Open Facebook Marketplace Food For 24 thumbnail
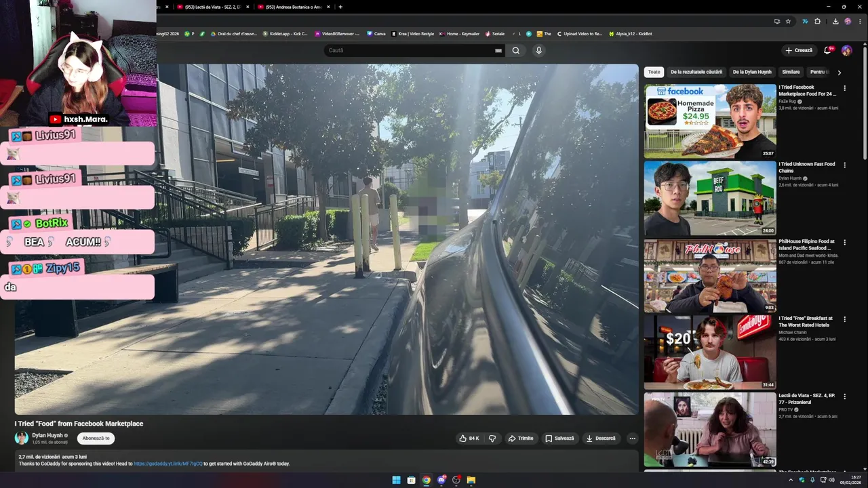Screen dimensions: 868x488 pos(710,121)
